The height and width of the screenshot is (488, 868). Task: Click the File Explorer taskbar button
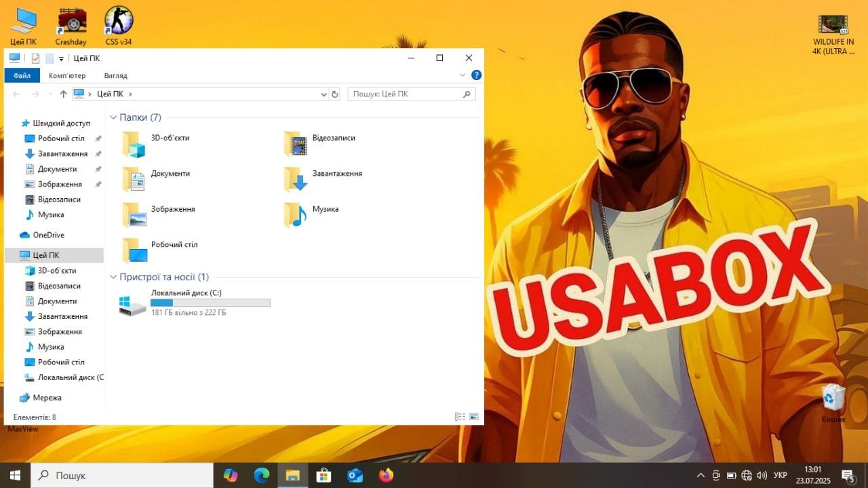tap(293, 475)
